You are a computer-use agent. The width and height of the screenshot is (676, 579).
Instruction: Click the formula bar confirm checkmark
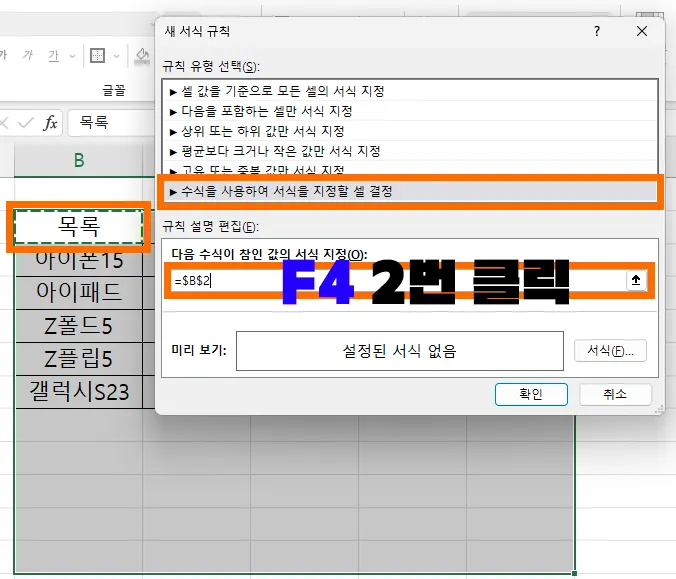point(26,123)
